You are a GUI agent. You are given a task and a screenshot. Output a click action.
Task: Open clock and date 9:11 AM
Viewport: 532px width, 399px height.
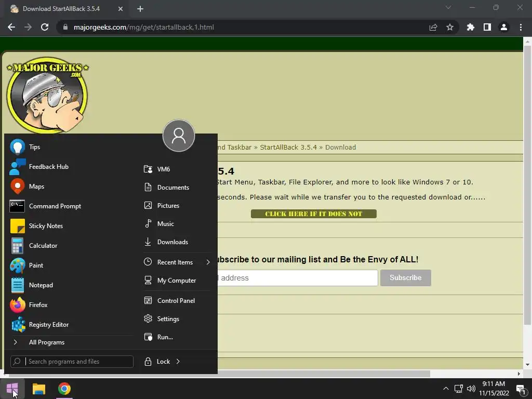pos(494,389)
